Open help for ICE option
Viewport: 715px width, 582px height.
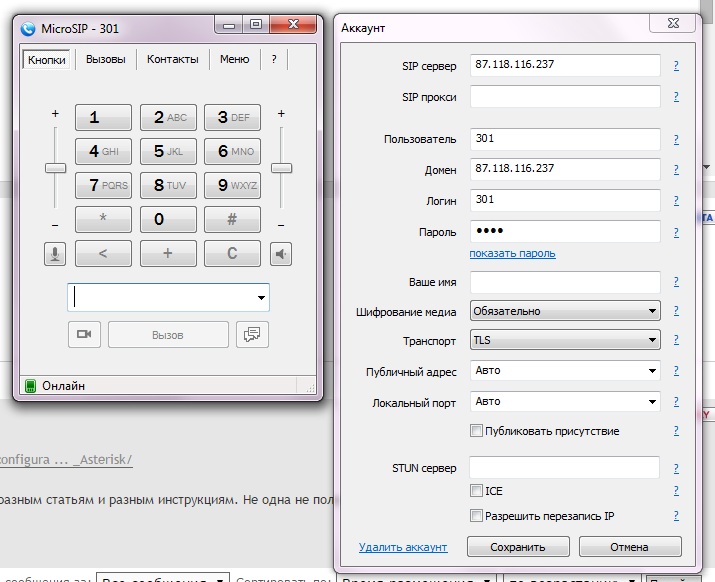pos(676,490)
